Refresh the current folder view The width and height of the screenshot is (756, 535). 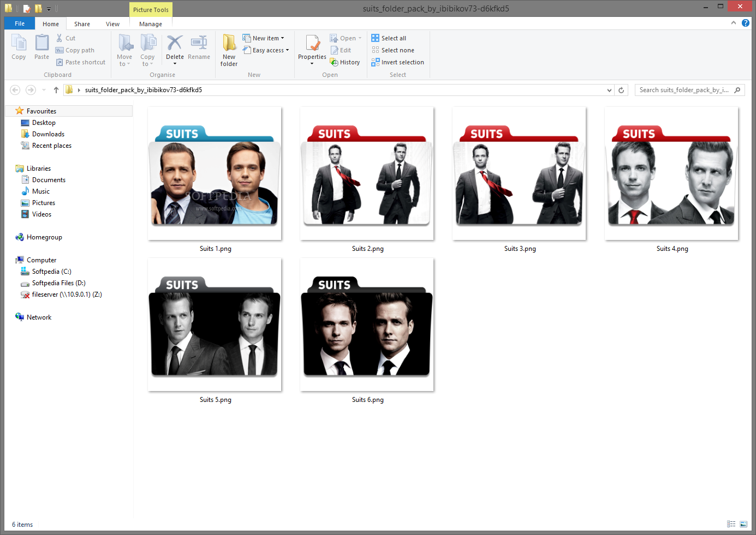[x=621, y=90]
